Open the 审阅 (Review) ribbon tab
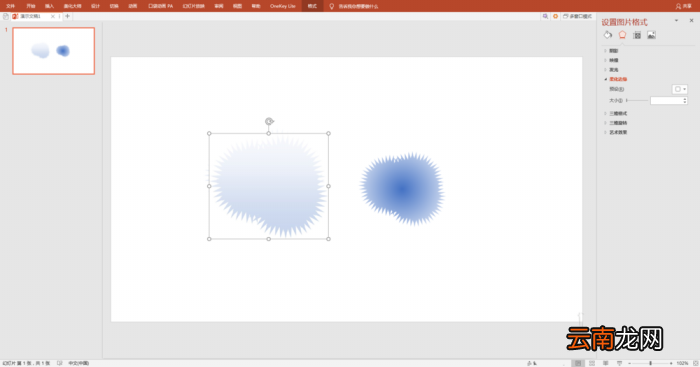700x367 pixels. [219, 6]
